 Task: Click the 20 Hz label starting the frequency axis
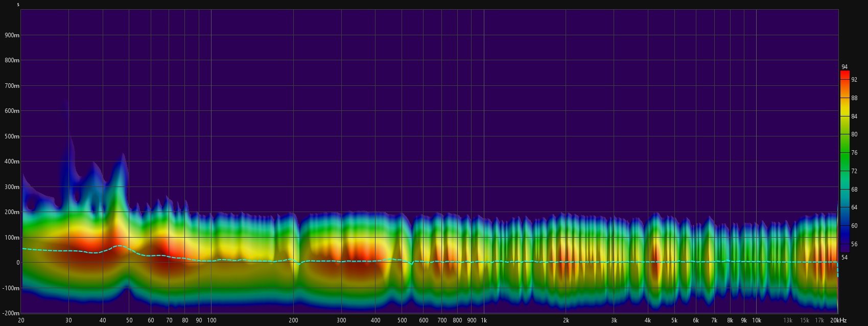(x=21, y=320)
